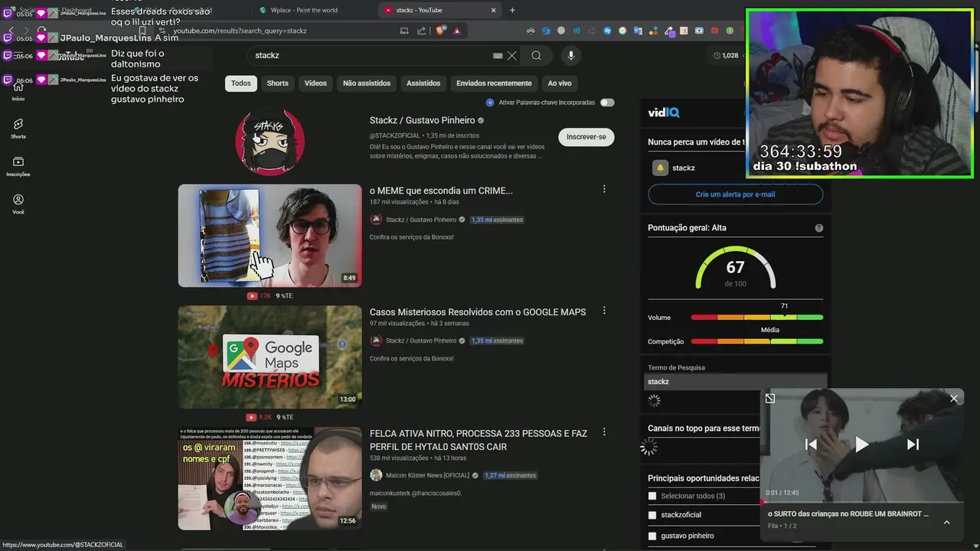Expand the miniplayer to full view
The image size is (980, 551).
point(770,398)
